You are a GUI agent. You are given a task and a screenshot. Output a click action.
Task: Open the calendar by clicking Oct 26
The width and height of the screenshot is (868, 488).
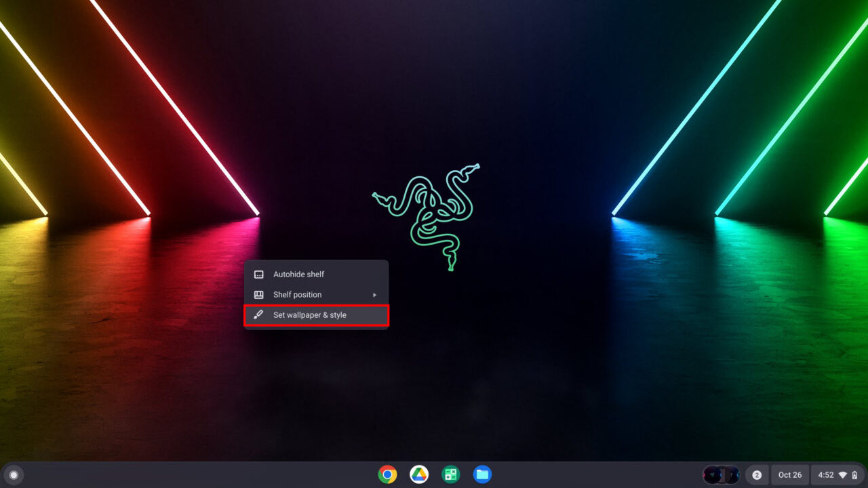click(x=789, y=474)
